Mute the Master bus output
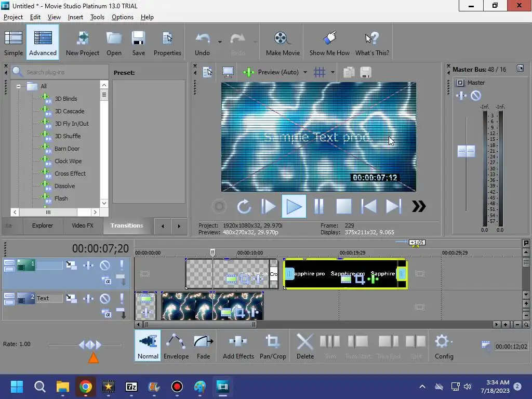This screenshot has width=532, height=399. (476, 96)
